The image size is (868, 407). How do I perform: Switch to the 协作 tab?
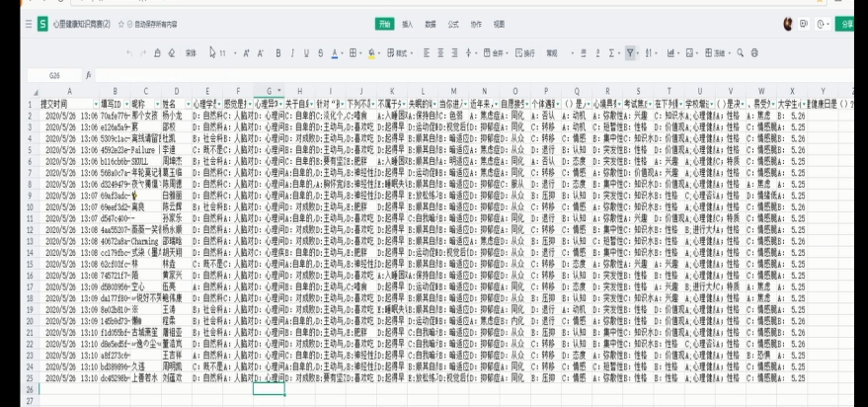[476, 25]
